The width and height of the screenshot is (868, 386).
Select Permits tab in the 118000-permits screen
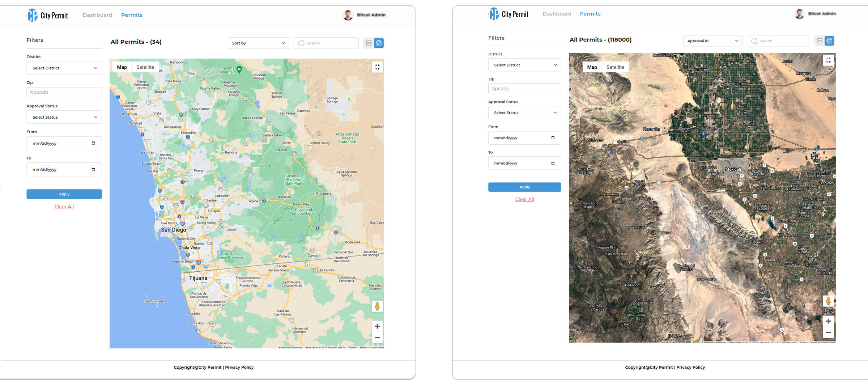click(x=590, y=14)
